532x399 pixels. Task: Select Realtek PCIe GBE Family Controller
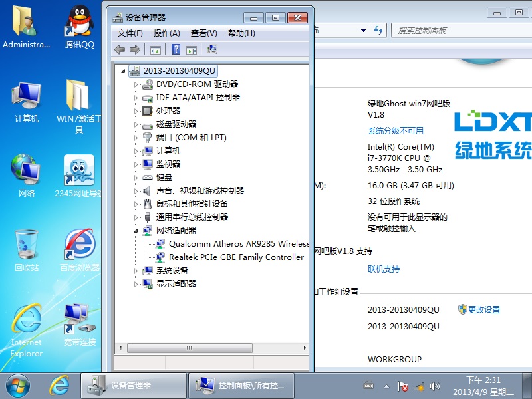tap(229, 257)
